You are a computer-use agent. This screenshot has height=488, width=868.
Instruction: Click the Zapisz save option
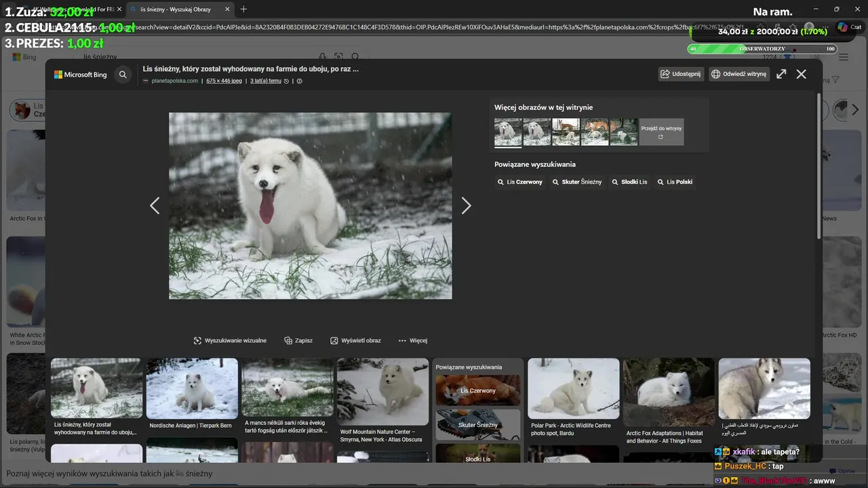click(298, 340)
